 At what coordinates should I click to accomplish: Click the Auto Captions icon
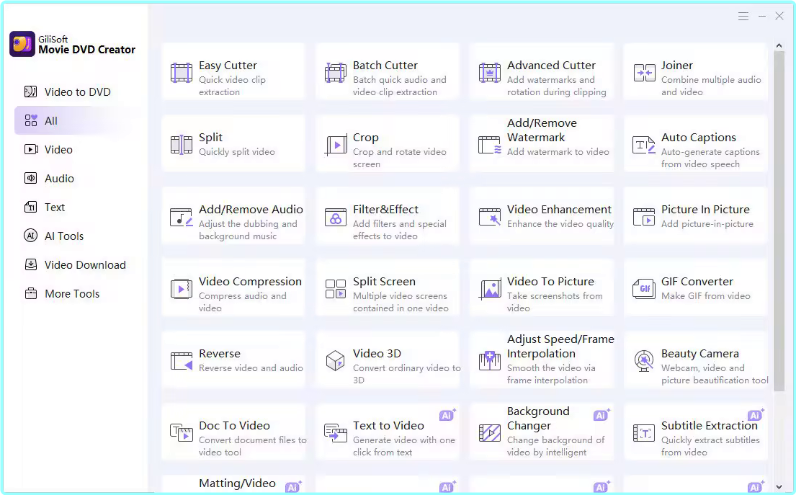coord(644,145)
